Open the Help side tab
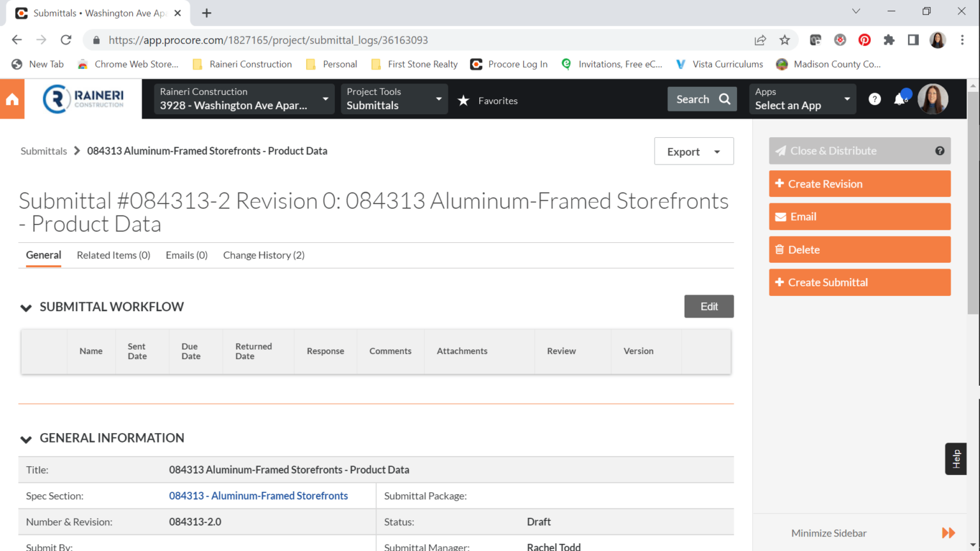The height and width of the screenshot is (551, 980). click(956, 459)
